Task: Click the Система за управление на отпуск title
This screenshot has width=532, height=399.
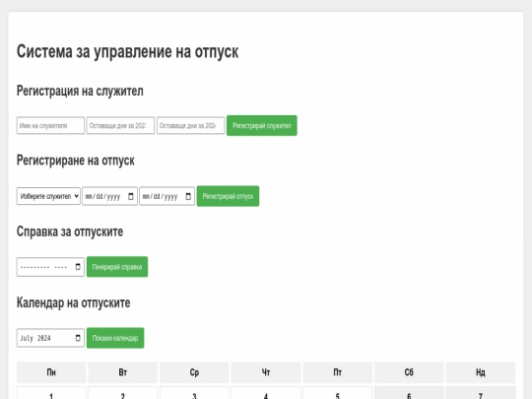Action: [x=127, y=51]
